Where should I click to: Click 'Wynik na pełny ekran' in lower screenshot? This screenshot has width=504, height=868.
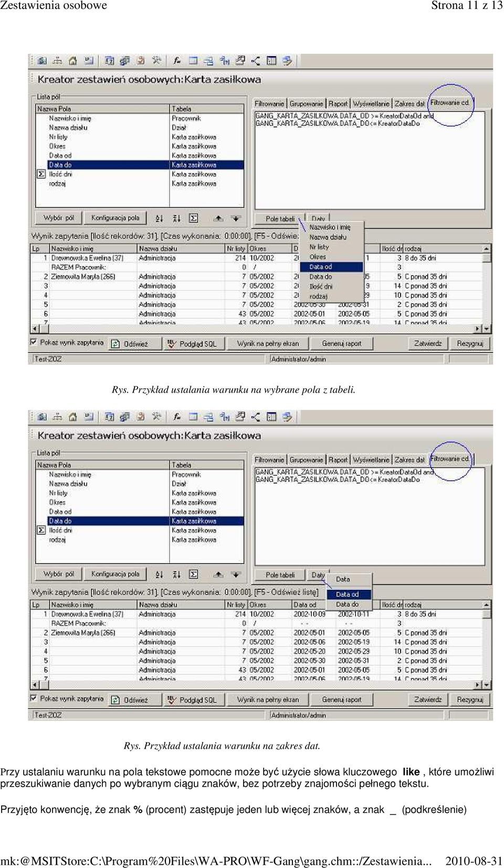[268, 700]
